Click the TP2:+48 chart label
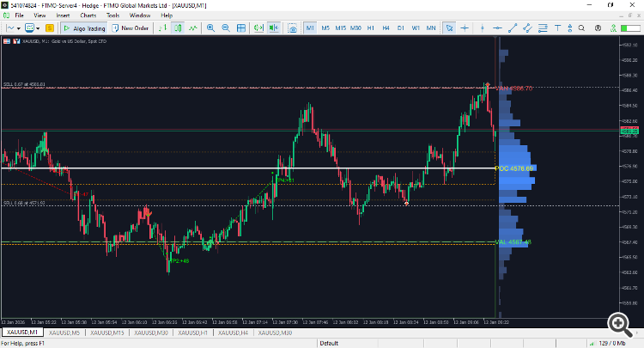This screenshot has height=348, width=644. pos(180,261)
